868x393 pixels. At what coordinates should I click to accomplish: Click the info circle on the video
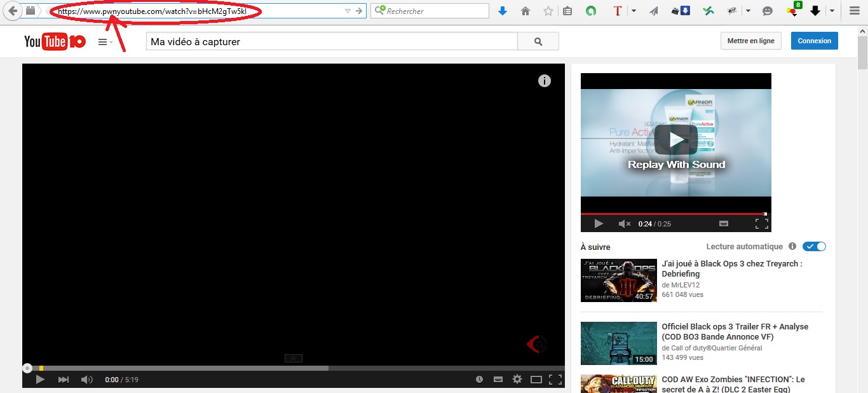point(545,81)
